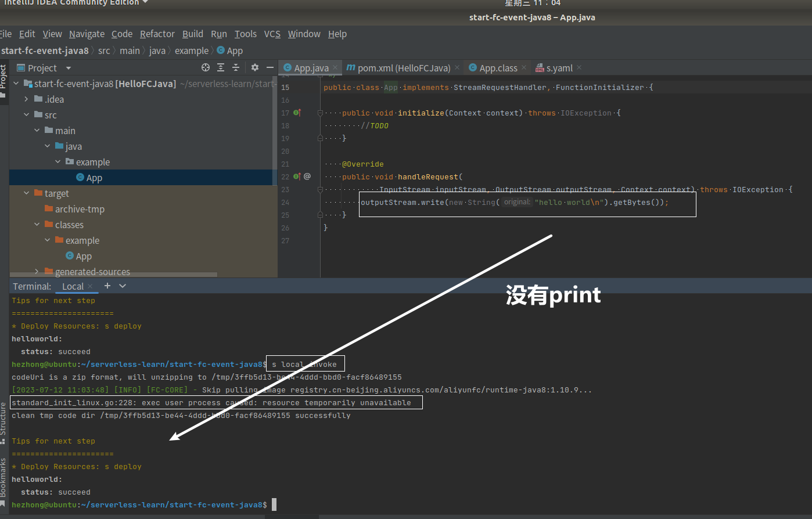Image resolution: width=812 pixels, height=519 pixels.
Task: Open the Help menu
Action: tap(337, 34)
